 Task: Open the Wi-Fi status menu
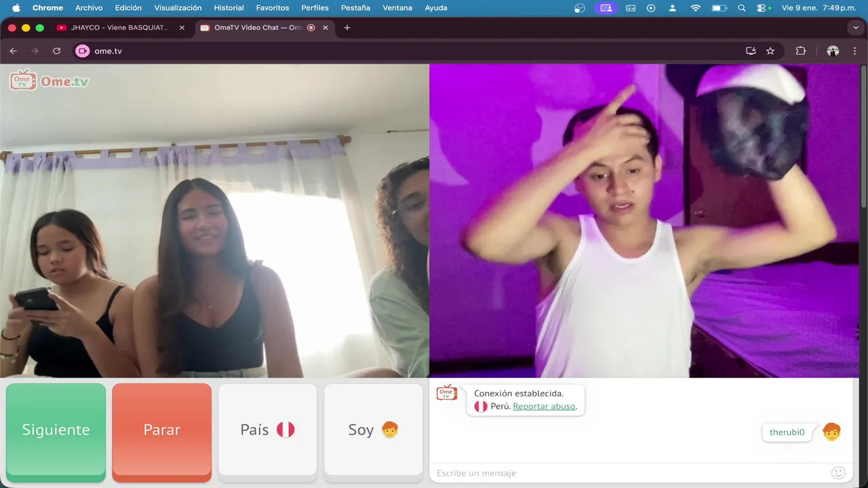point(695,8)
